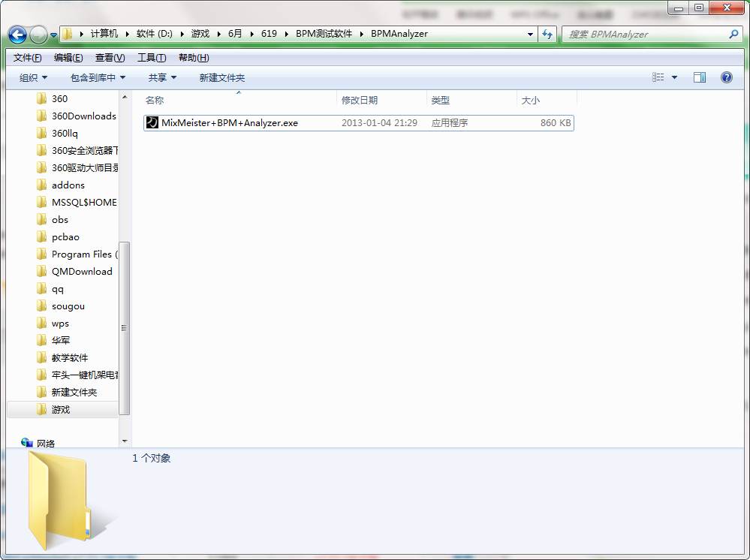Select the 牢头一键机架电音 folder
750x560 pixels.
pyautogui.click(x=85, y=375)
